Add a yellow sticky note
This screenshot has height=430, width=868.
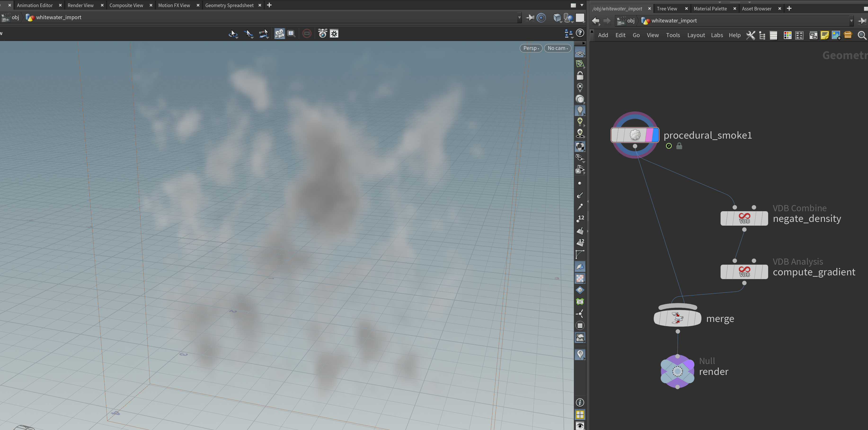(x=824, y=35)
